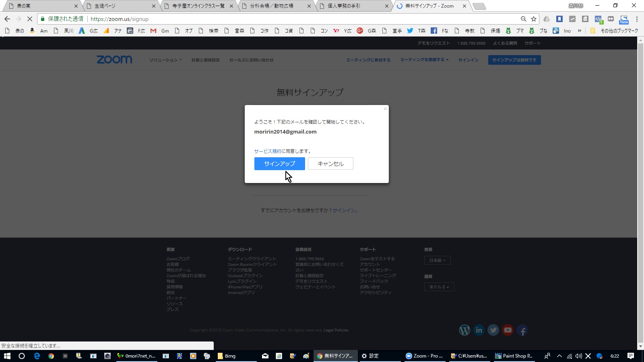644x362 pixels.
Task: Stop page loading with the X button
Action: [x=29, y=19]
